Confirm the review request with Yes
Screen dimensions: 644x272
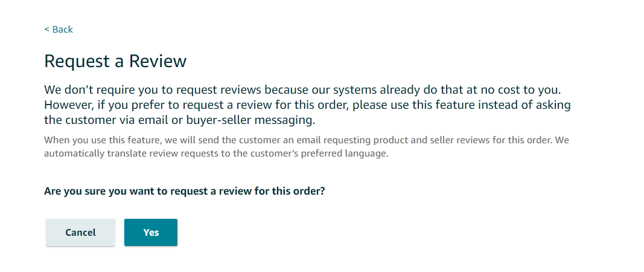tap(151, 233)
